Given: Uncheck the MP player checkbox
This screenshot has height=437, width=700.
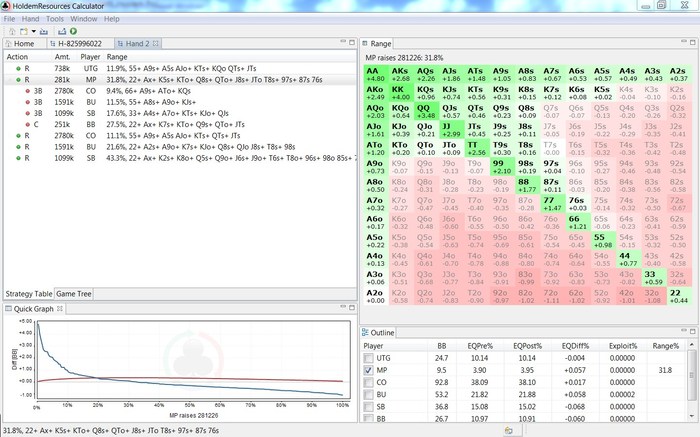Looking at the screenshot, I should pos(368,370).
